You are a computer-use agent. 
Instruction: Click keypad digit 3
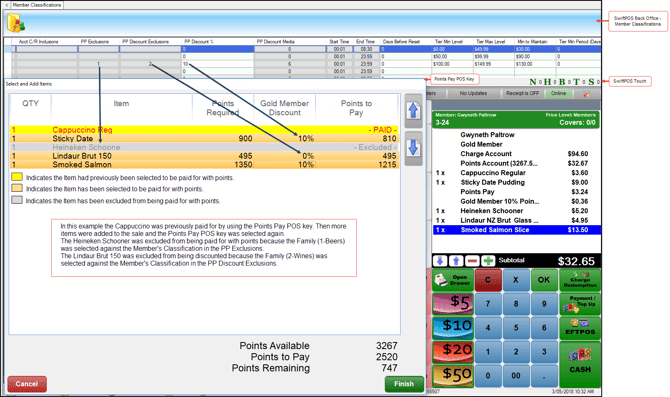544,352
